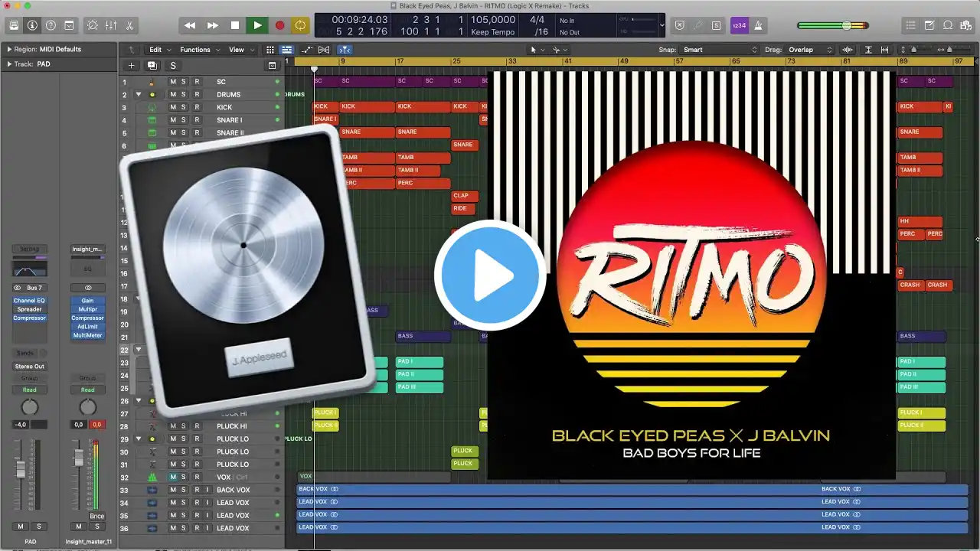The width and height of the screenshot is (980, 551).
Task: Collapse the DRUMS track stack
Action: [139, 95]
